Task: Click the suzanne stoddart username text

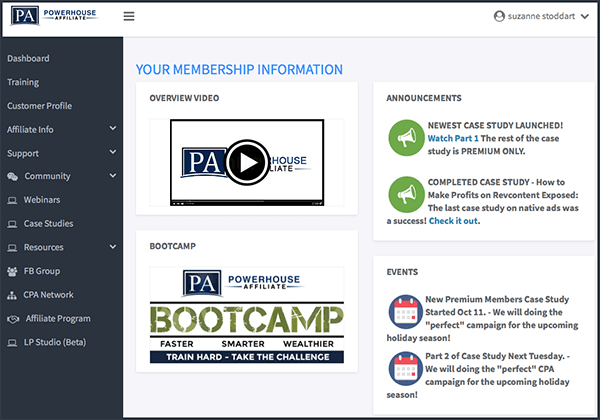Action: 541,16
